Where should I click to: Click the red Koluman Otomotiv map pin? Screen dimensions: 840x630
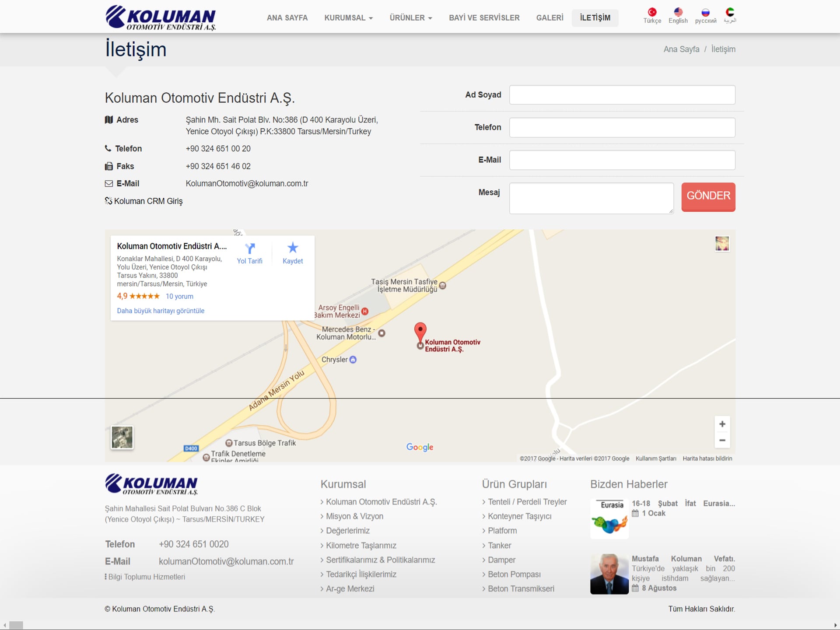[420, 332]
